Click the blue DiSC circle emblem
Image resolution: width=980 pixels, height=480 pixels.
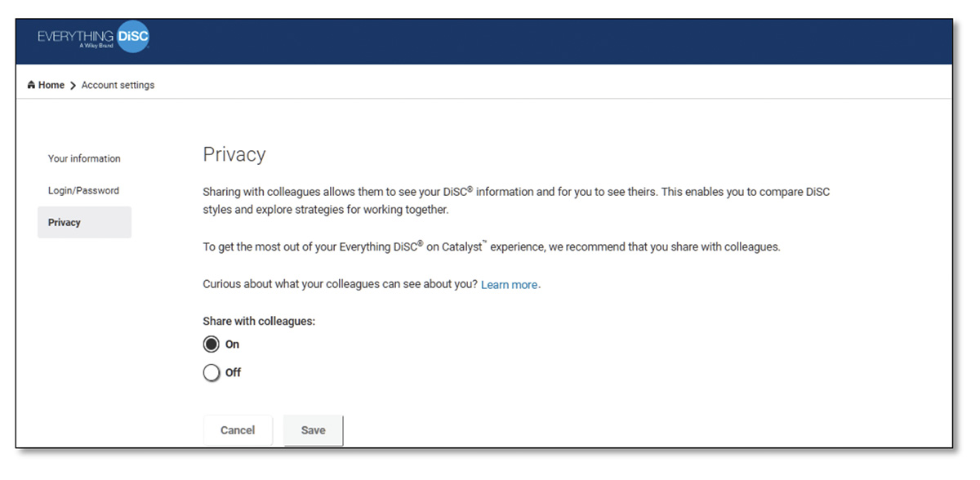click(133, 38)
